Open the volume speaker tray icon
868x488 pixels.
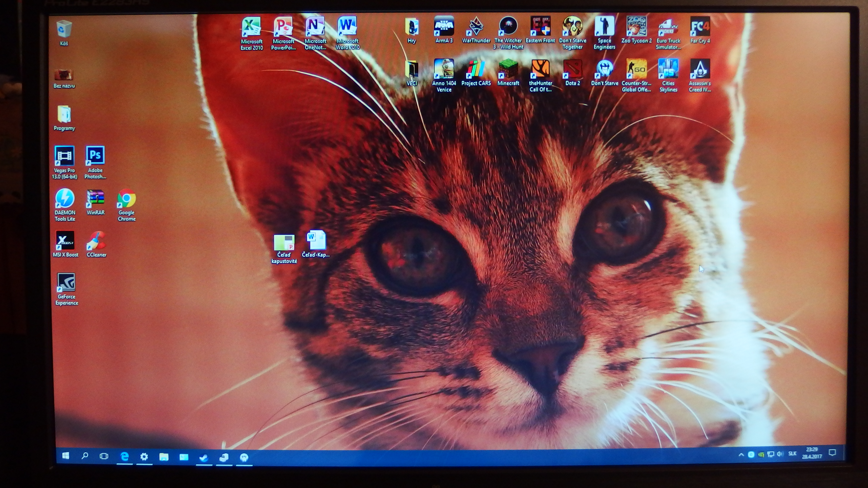point(780,454)
